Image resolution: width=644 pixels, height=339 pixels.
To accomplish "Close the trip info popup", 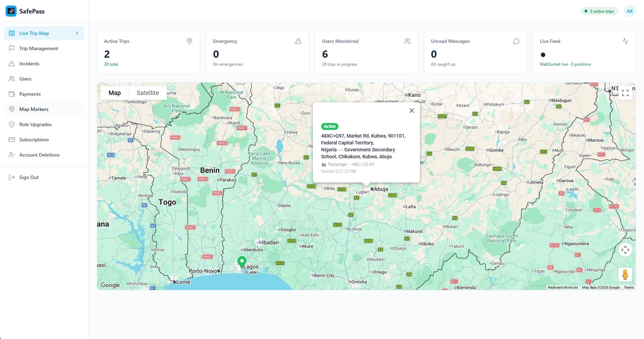I will 411,111.
